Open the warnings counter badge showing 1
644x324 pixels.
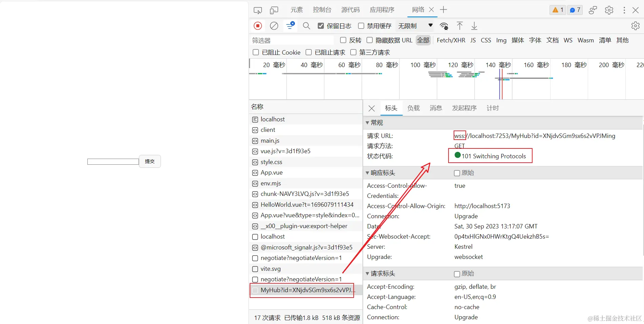558,10
